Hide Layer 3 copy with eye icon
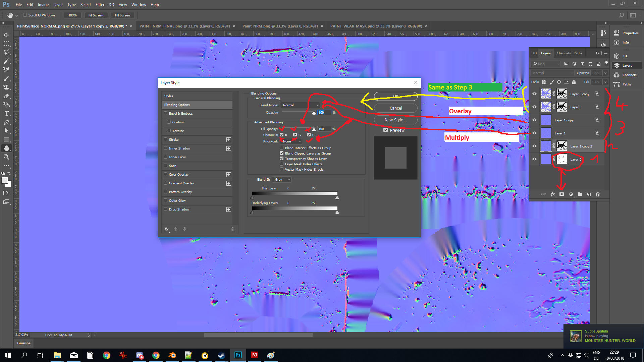Screen dimensions: 644x362 coord(535,94)
